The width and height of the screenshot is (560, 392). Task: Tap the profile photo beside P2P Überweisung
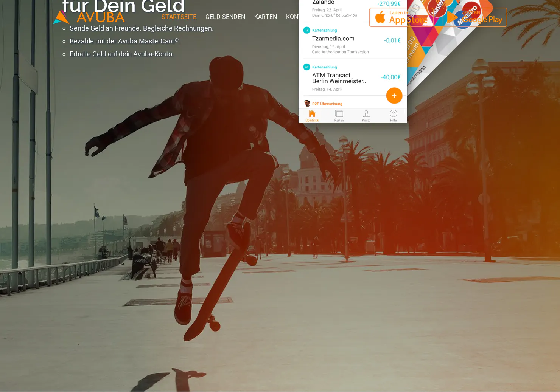tap(307, 104)
